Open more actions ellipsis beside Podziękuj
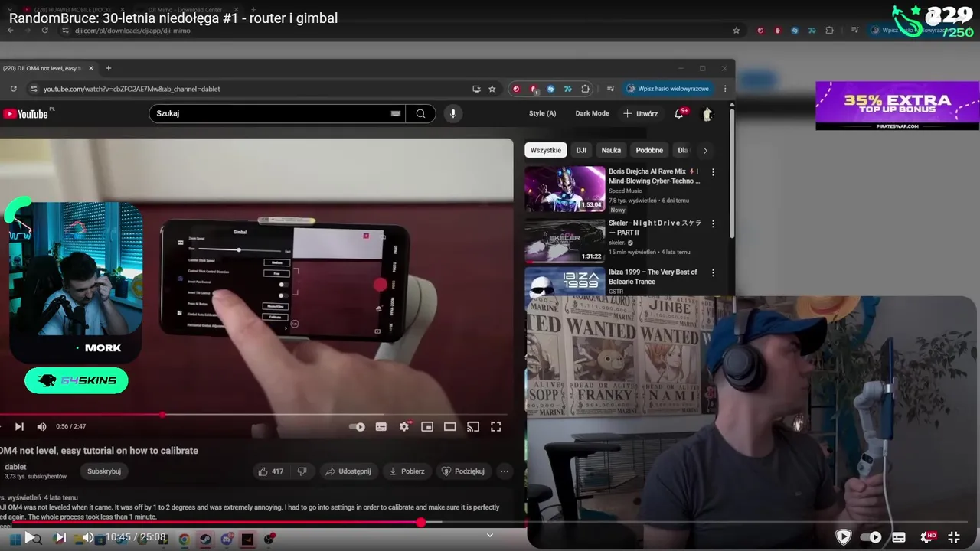980x551 pixels. click(504, 471)
